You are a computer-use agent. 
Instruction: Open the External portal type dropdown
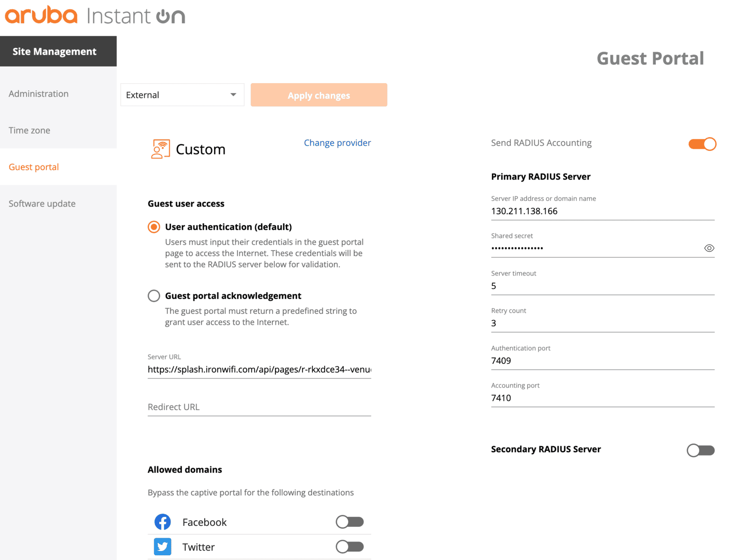click(182, 95)
